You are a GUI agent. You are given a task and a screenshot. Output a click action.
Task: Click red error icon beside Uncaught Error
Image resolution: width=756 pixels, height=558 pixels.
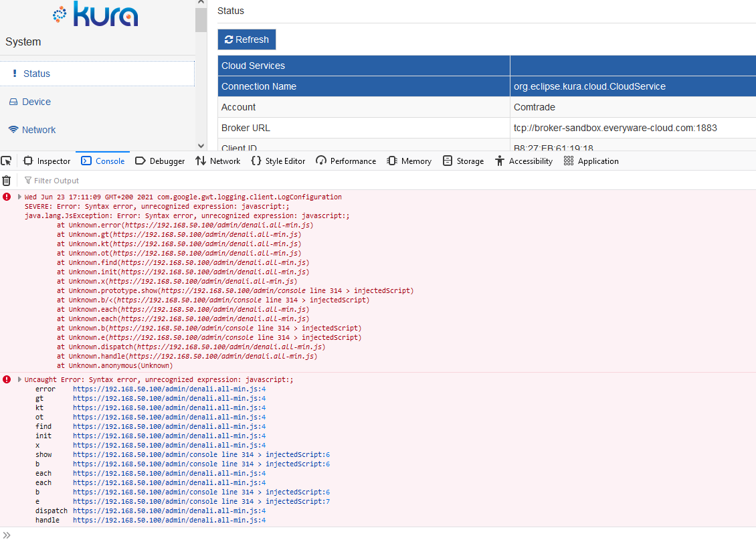pyautogui.click(x=6, y=379)
